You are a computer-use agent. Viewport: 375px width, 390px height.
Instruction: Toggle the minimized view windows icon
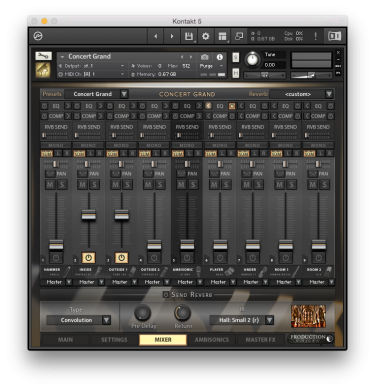[x=239, y=36]
